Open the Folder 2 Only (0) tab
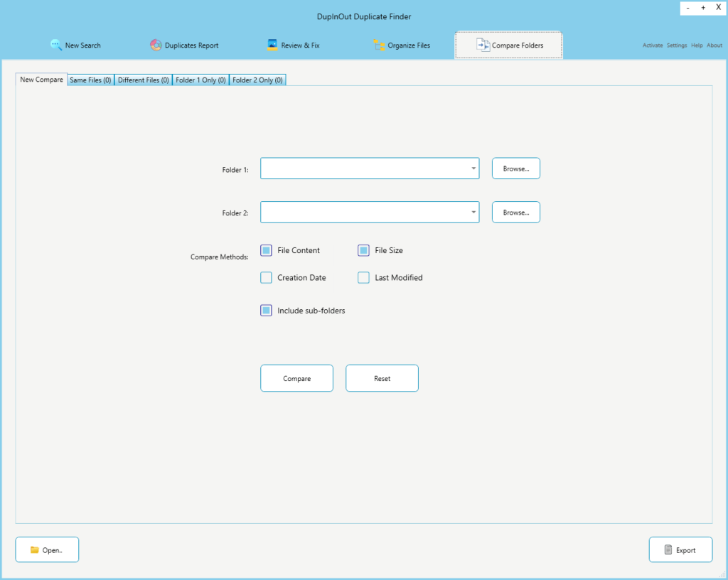 click(x=257, y=80)
